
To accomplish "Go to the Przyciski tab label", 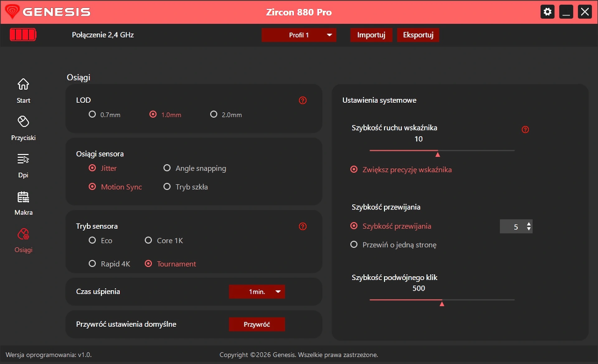I will tap(23, 138).
